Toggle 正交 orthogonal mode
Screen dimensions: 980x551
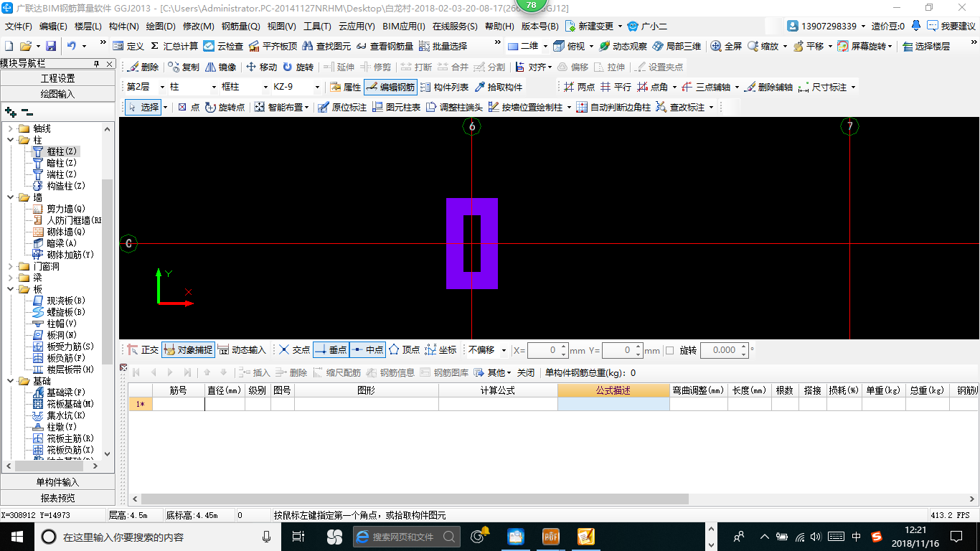click(x=143, y=350)
